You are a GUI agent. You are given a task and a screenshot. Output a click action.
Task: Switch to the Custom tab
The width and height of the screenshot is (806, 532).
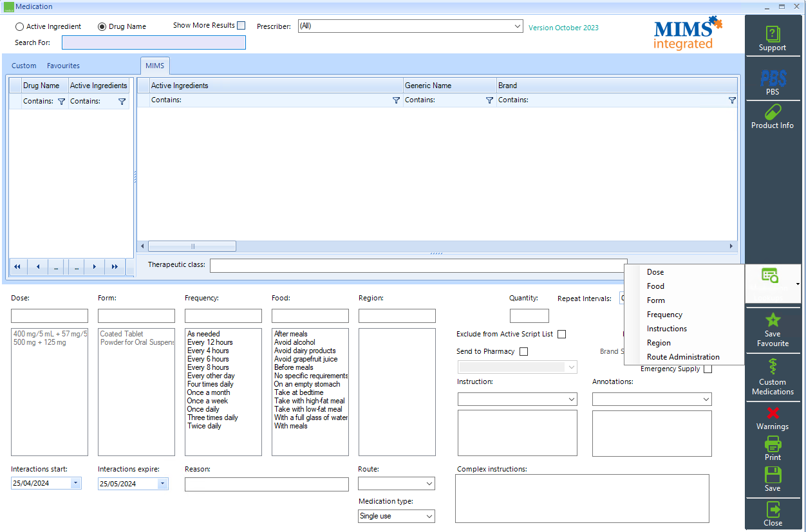tap(24, 66)
